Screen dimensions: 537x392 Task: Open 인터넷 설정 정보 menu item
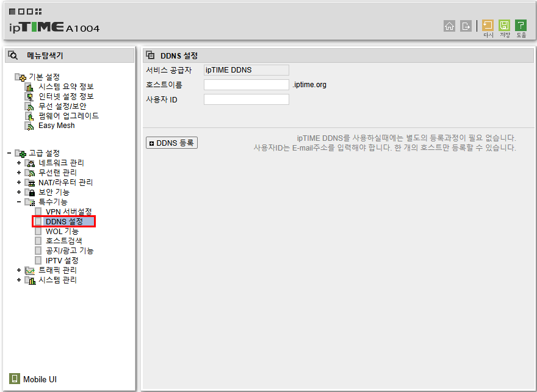pos(66,96)
